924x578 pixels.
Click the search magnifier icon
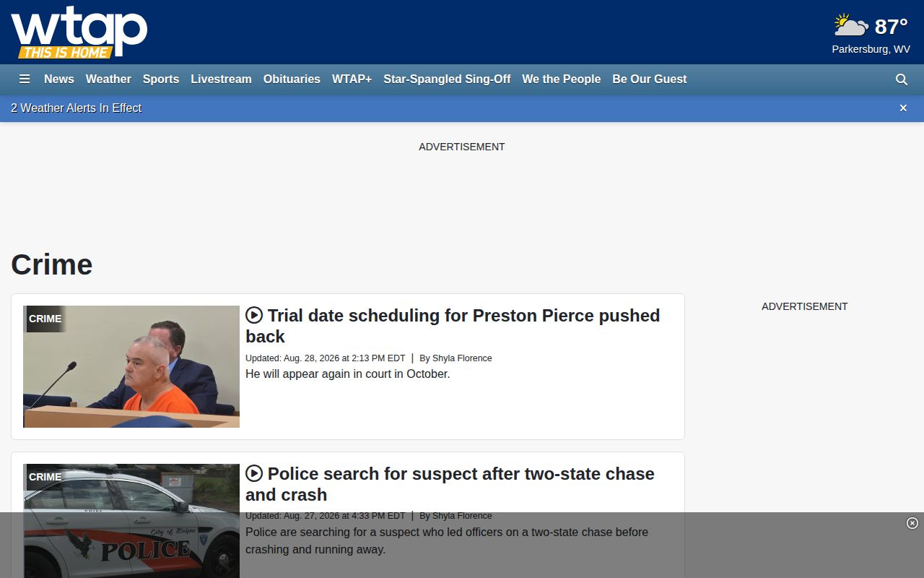pyautogui.click(x=902, y=79)
